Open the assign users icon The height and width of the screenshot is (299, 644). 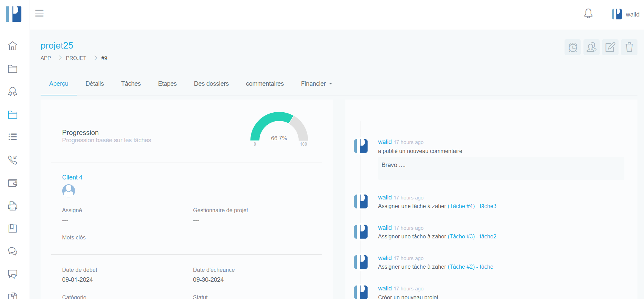click(591, 47)
